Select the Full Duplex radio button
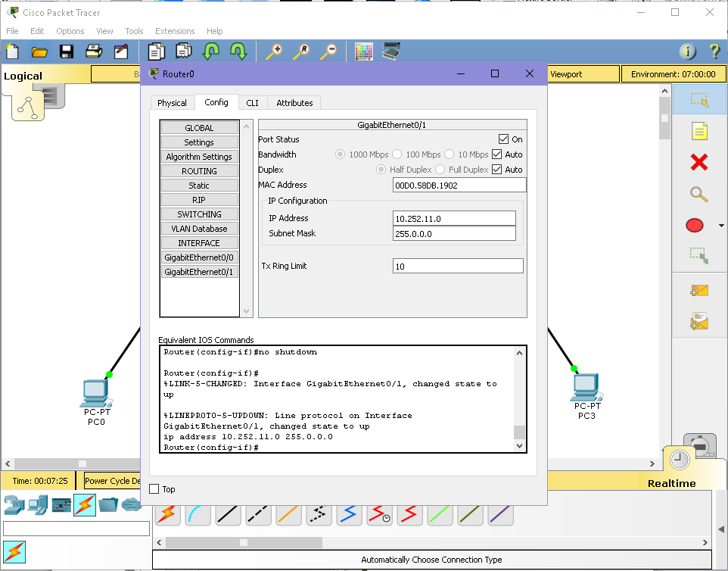The width and height of the screenshot is (728, 571). [x=440, y=170]
